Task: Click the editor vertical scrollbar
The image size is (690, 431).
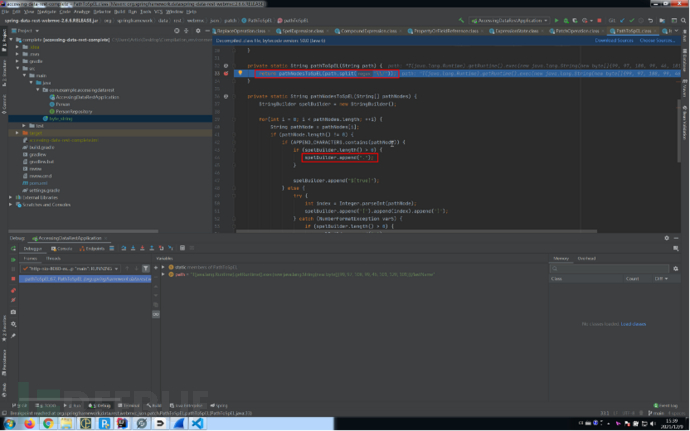Action: point(679,130)
